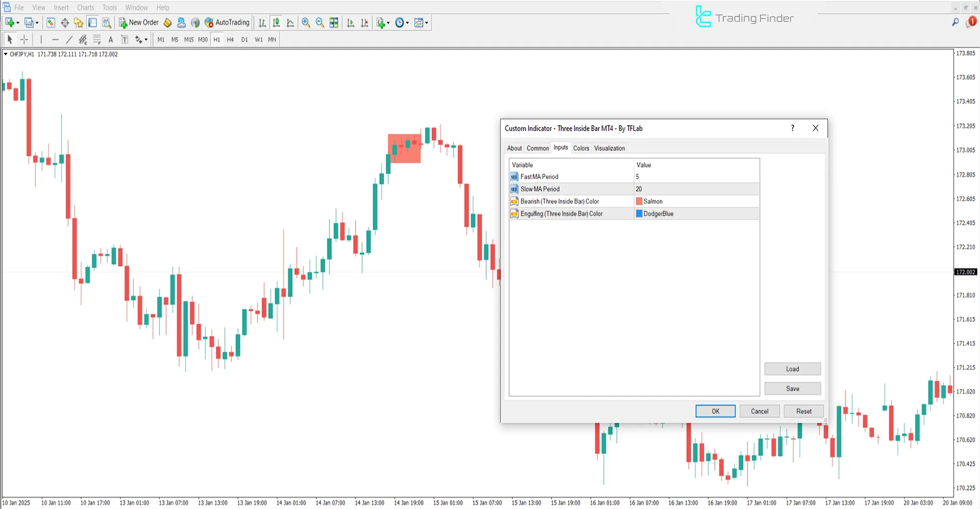
Task: Select the Fibonacci Retracement drawing tool
Action: point(97,39)
